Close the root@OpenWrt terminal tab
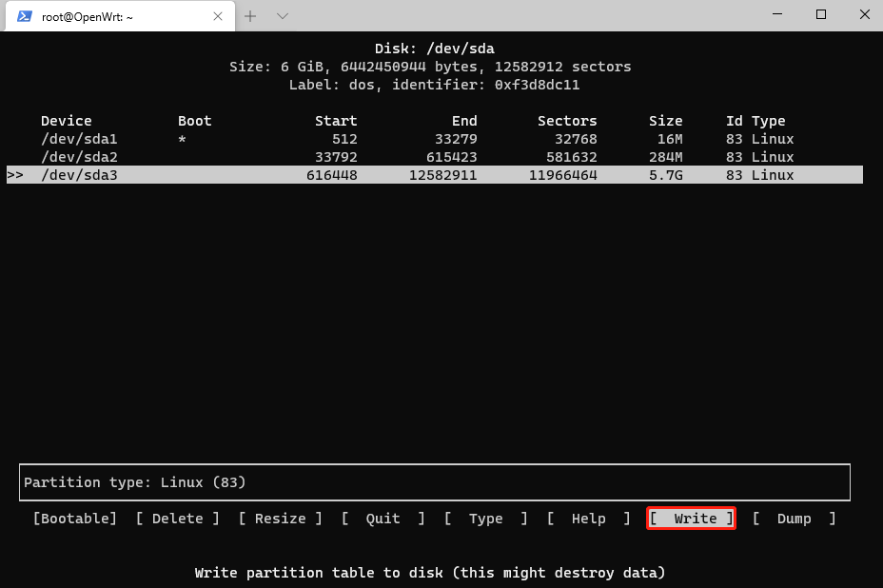This screenshot has height=588, width=883. (x=219, y=16)
